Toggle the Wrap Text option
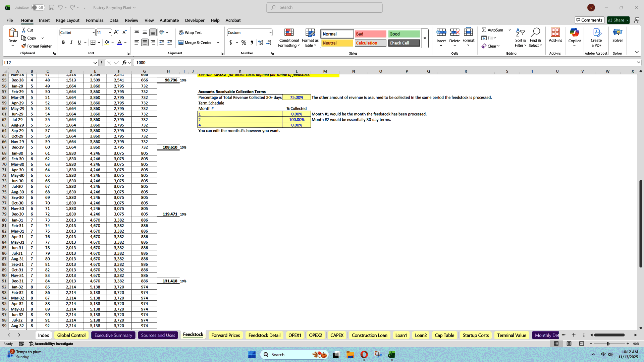644x362 pixels. tap(190, 32)
